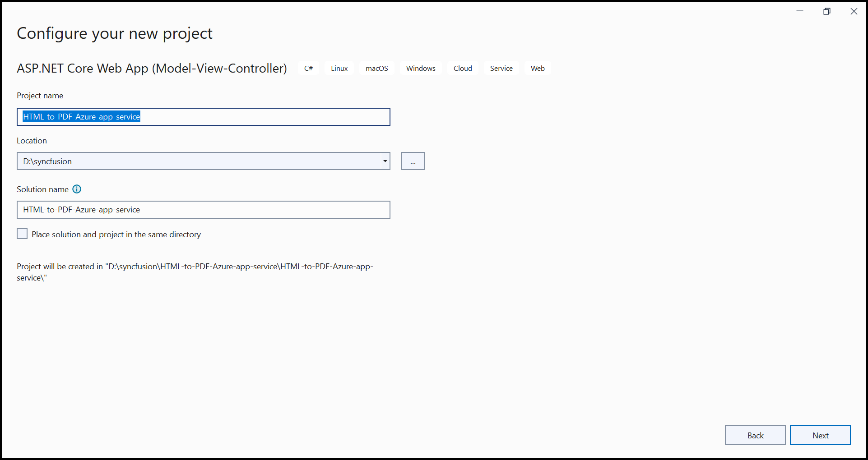The image size is (868, 460).
Task: Click the Cloud tag
Action: (463, 69)
